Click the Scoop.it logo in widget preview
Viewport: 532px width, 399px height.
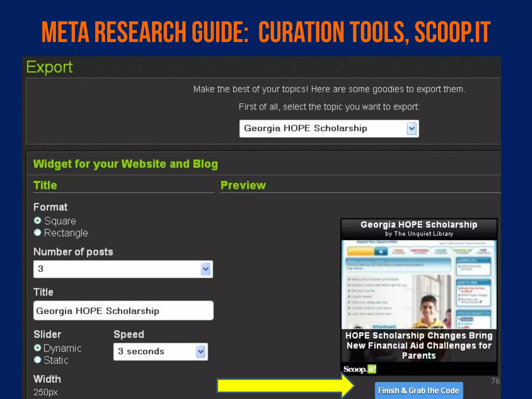(x=360, y=369)
